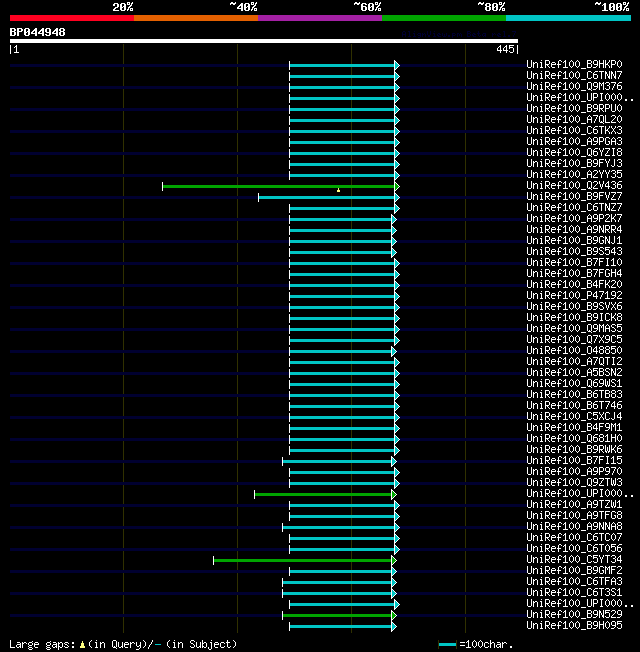Viewport: 640px width, 652px height.
Task: Select the UniRef100_P47192 label
Action: point(574,295)
